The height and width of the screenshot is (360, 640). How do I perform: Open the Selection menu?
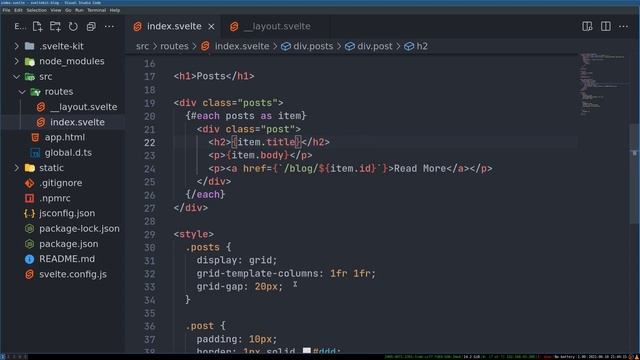[x=37, y=10]
